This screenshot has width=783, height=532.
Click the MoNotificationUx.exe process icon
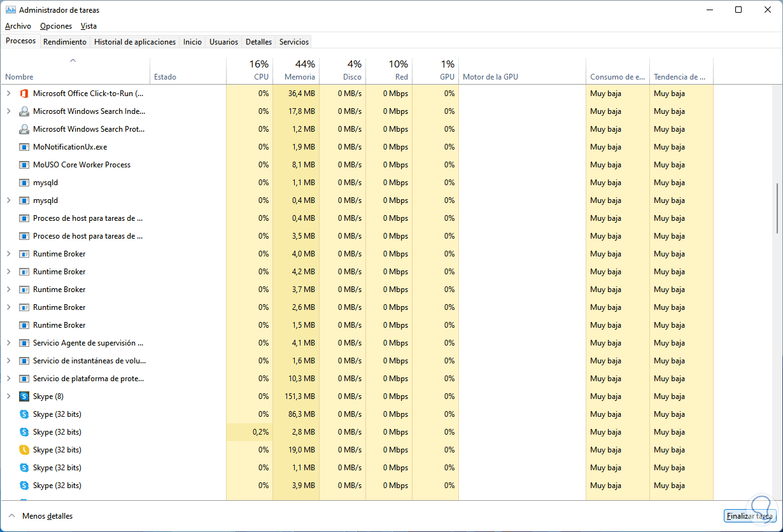(x=24, y=147)
